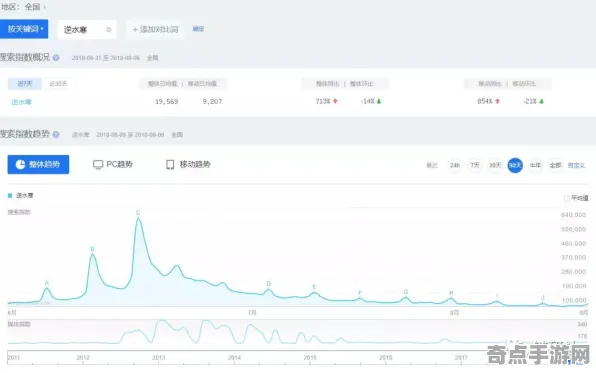Click the 9,207 mobile average value
The image size is (596, 373).
tap(212, 102)
